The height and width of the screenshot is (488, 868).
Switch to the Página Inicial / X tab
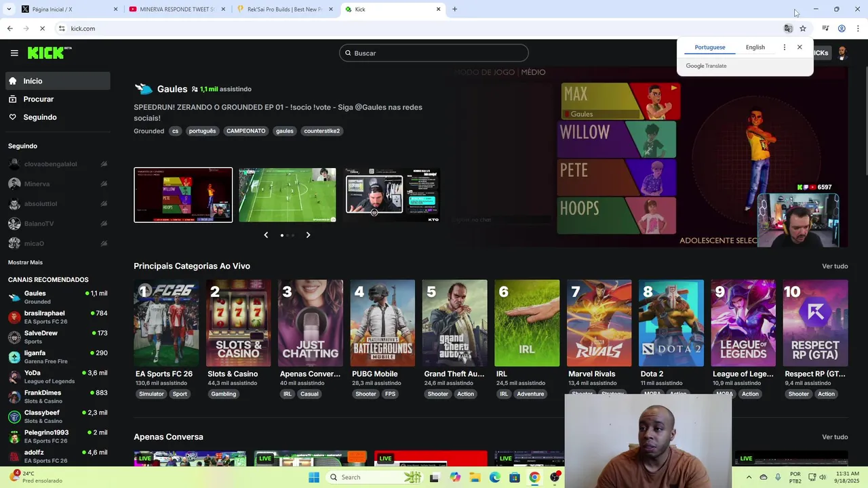[70, 9]
